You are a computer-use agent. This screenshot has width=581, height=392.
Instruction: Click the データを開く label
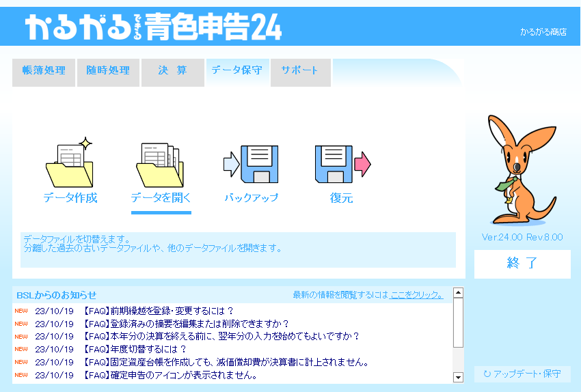161,197
